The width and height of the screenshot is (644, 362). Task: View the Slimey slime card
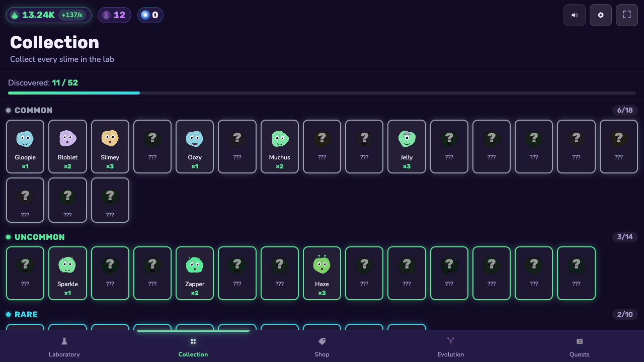[110, 146]
